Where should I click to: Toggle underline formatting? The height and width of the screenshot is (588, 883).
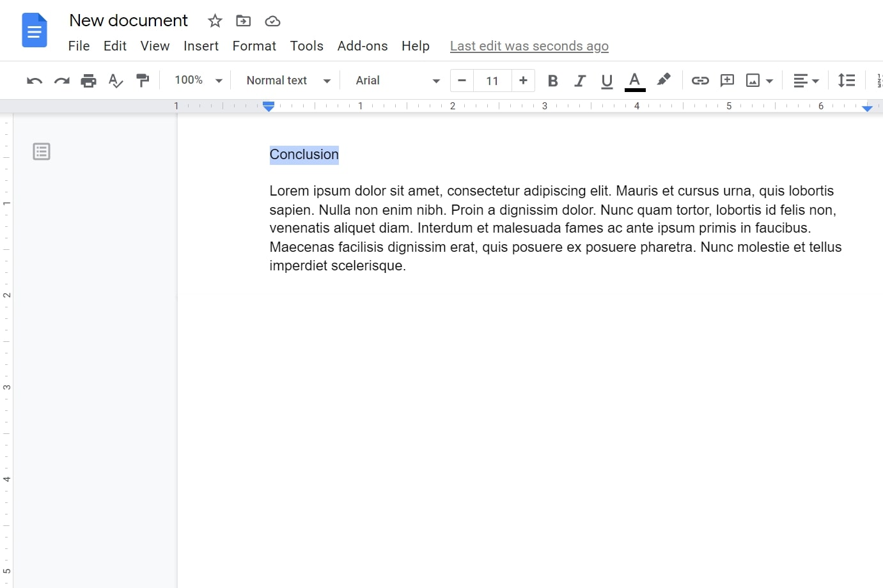pyautogui.click(x=606, y=81)
